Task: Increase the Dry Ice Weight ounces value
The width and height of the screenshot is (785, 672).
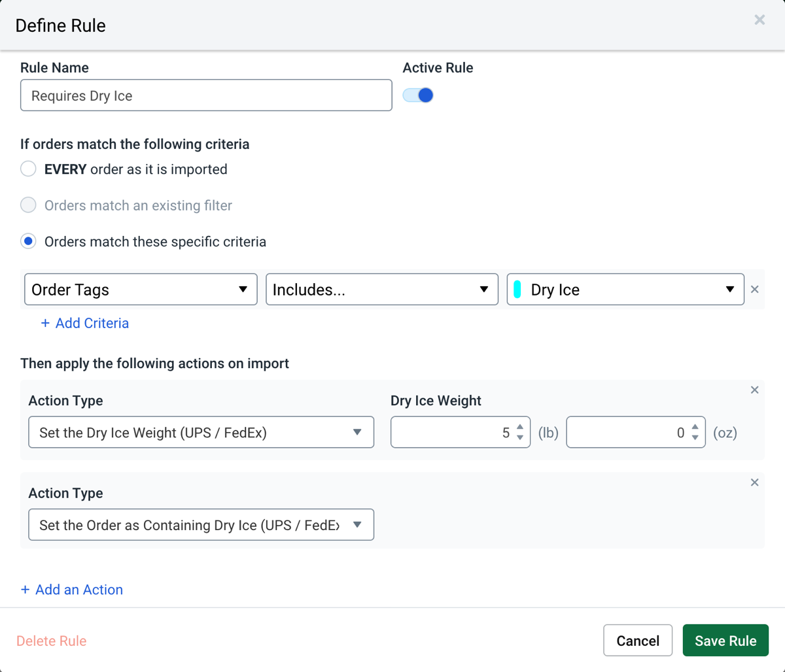Action: [695, 428]
